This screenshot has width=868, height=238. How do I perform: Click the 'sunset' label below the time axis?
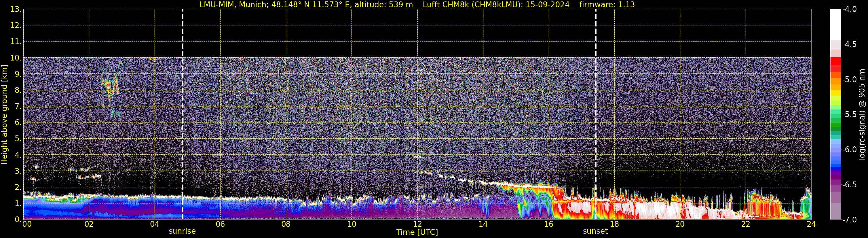595,231
